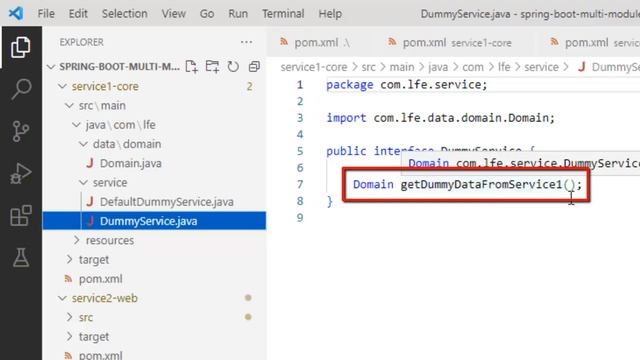Click Java icon beside DefaultDummyService.java
640x360 pixels.
click(x=90, y=202)
